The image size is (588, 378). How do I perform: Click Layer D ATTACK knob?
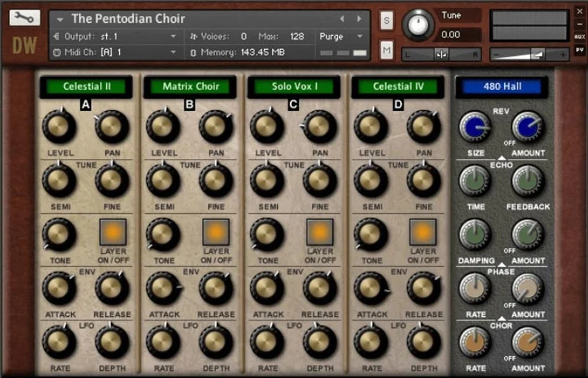click(x=370, y=288)
